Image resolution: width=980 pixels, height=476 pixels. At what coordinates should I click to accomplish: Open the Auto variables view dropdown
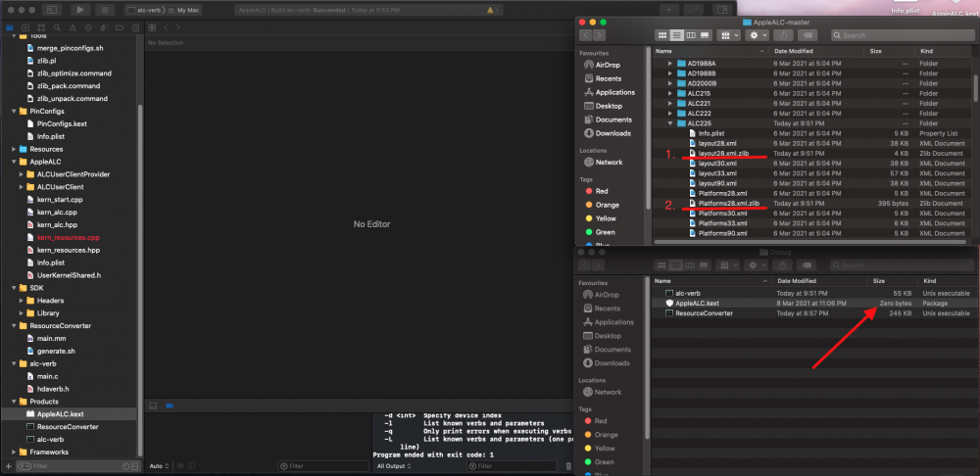(159, 466)
